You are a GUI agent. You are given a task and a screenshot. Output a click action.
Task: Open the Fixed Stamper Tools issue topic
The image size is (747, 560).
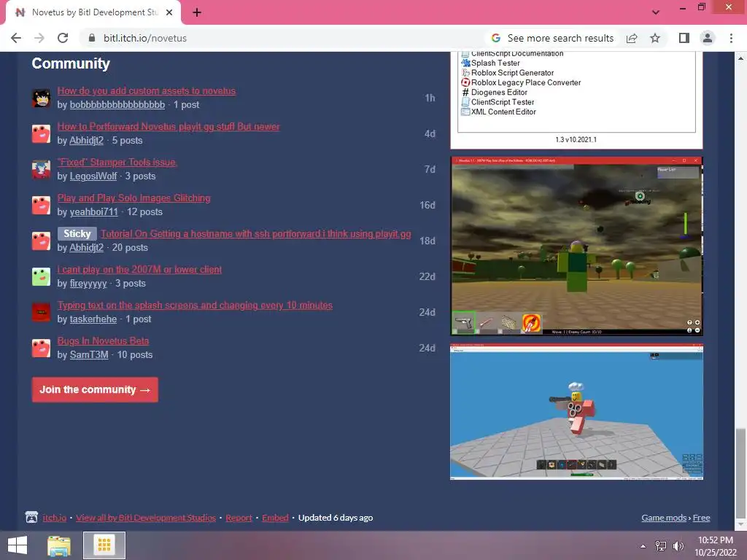click(x=117, y=162)
